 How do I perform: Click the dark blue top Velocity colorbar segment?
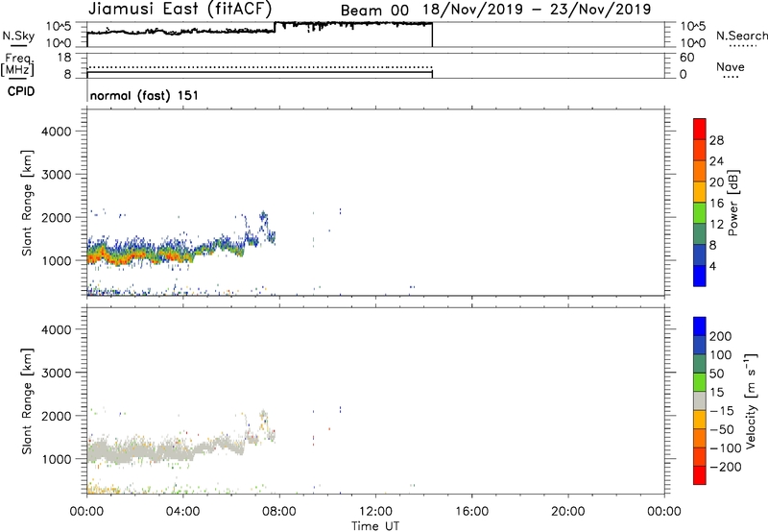pos(700,326)
